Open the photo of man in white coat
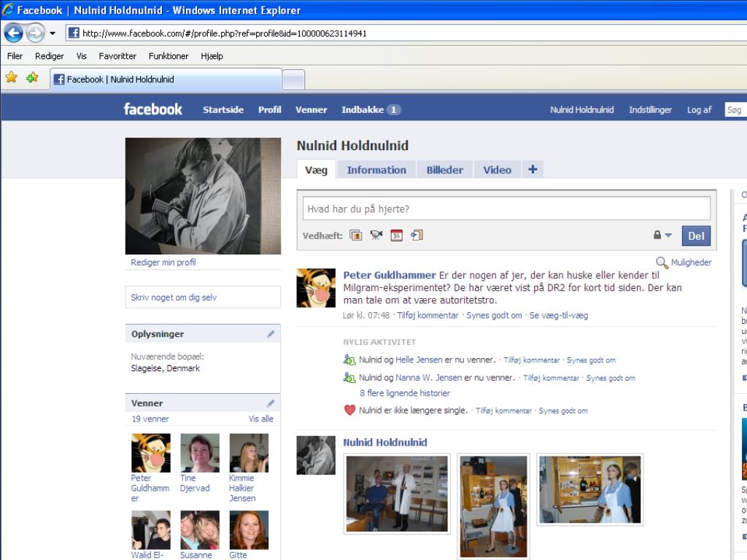 [397, 494]
